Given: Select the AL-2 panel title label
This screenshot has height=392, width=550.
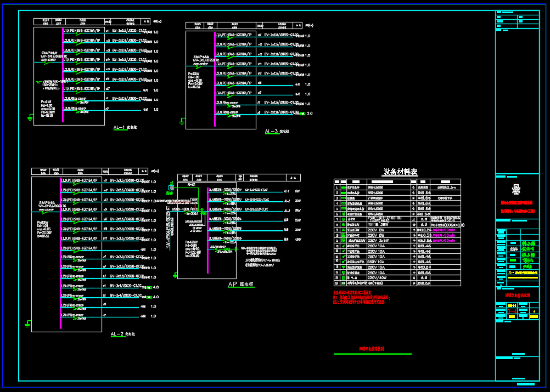Looking at the screenshot, I should 117,334.
